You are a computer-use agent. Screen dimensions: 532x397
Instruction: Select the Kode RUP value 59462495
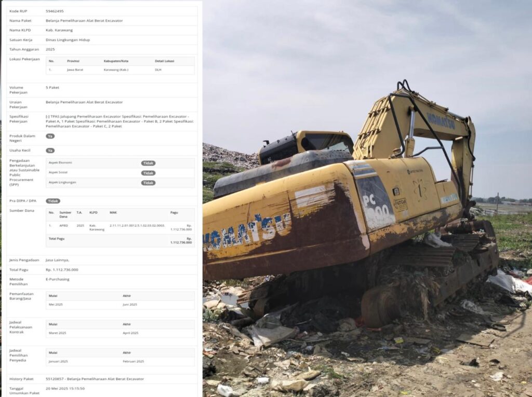click(55, 11)
